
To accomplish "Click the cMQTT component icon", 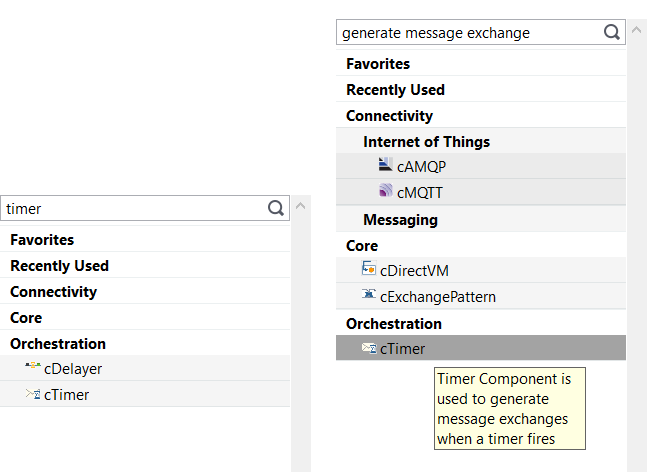I will (386, 191).
